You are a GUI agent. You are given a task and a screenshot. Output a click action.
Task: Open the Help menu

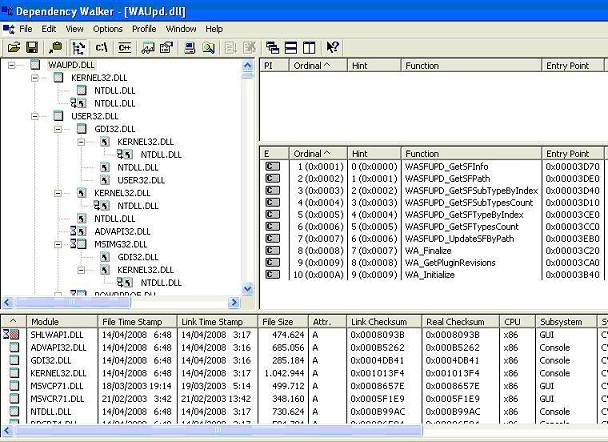tap(214, 29)
